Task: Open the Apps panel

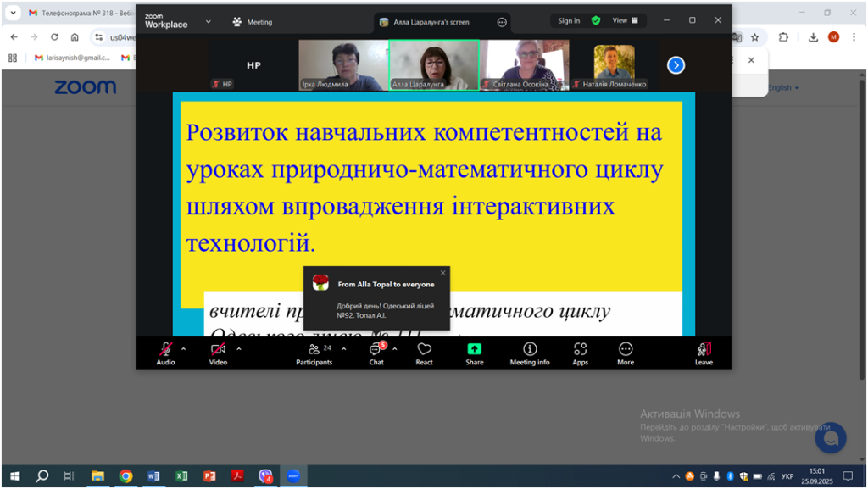Action: (580, 353)
